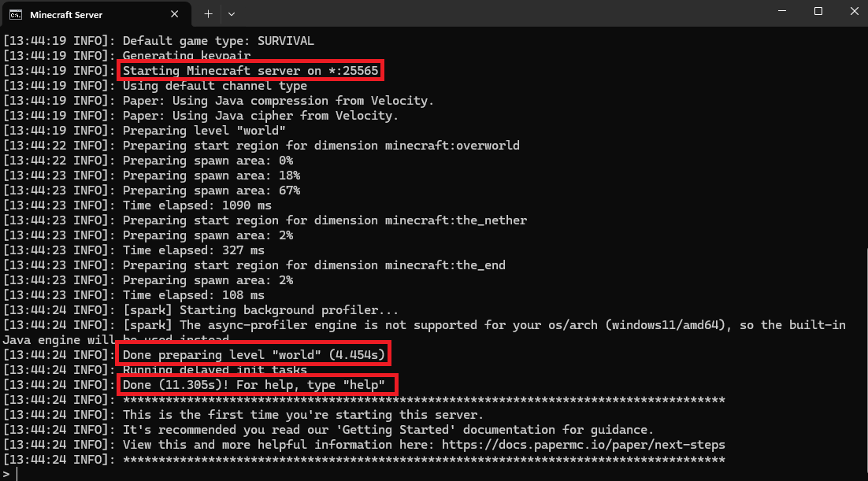
Task: Click the highlighted "Done preparing level" message
Action: click(x=254, y=355)
